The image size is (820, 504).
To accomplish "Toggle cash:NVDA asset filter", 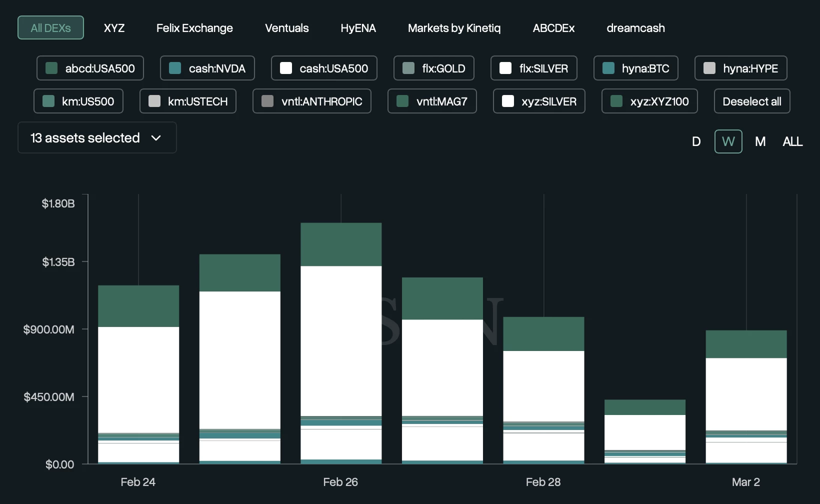I will (207, 68).
